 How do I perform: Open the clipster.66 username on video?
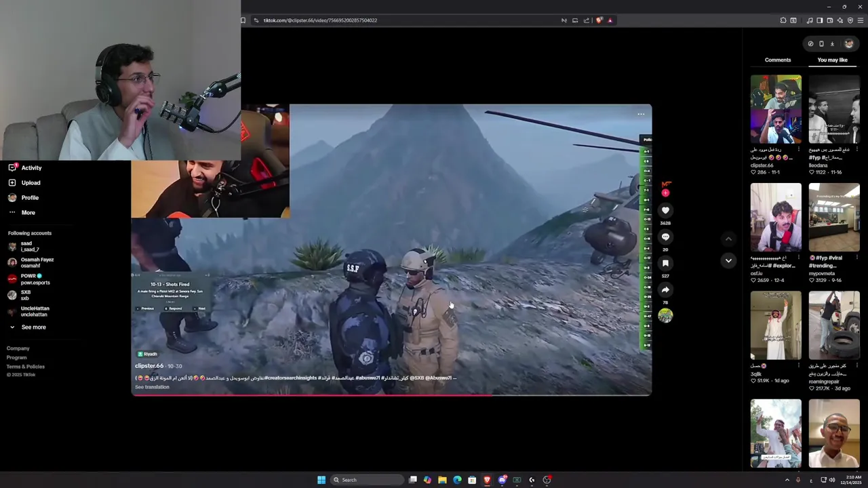149,366
